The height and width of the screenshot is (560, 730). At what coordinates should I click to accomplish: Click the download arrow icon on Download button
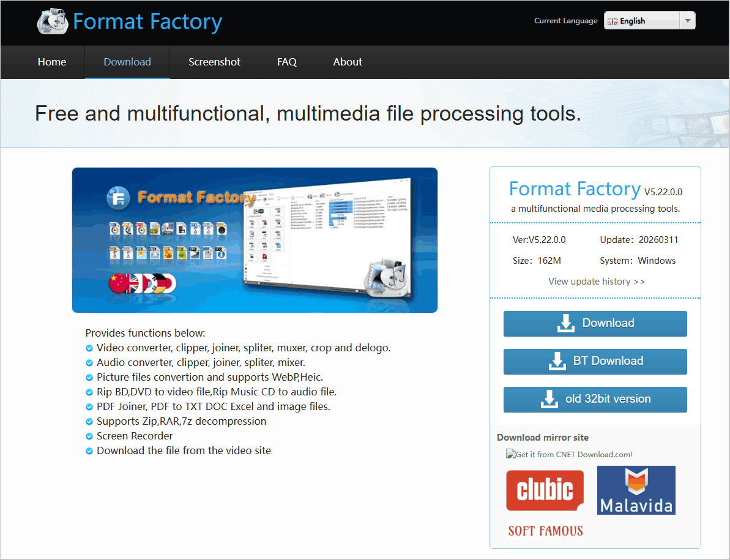[565, 324]
